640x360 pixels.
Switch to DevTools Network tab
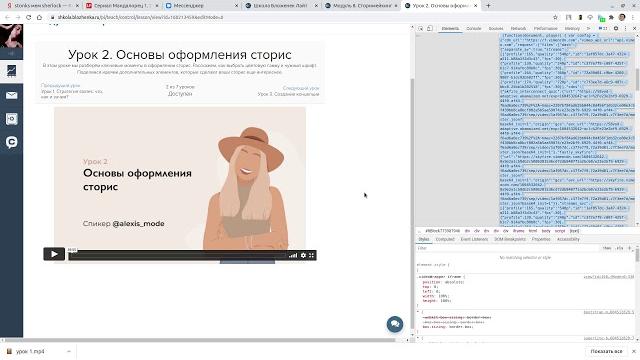click(518, 29)
